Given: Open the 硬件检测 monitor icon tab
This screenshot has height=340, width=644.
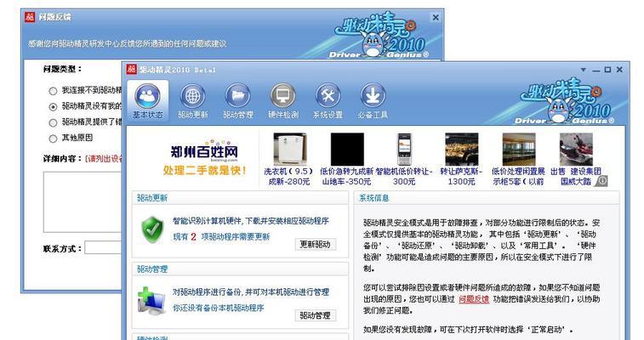Looking at the screenshot, I should point(283,101).
